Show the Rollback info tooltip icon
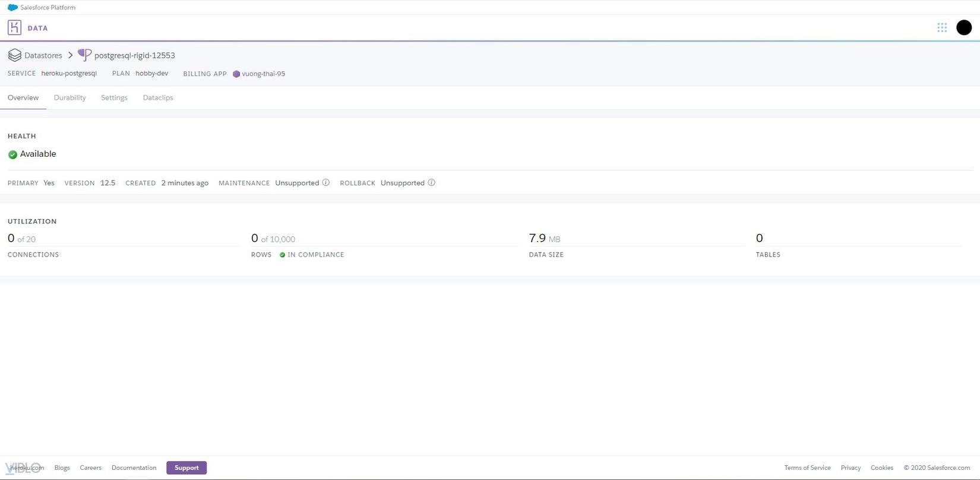 [432, 182]
